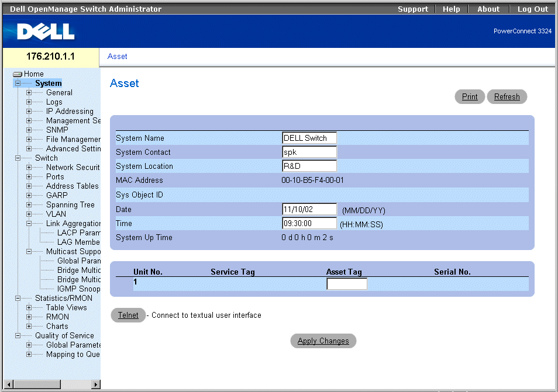Select Charts in the tree
The height and width of the screenshot is (392, 558).
tap(57, 326)
